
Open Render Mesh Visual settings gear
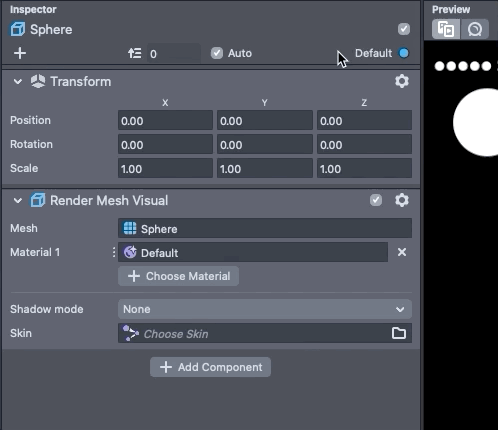click(402, 200)
